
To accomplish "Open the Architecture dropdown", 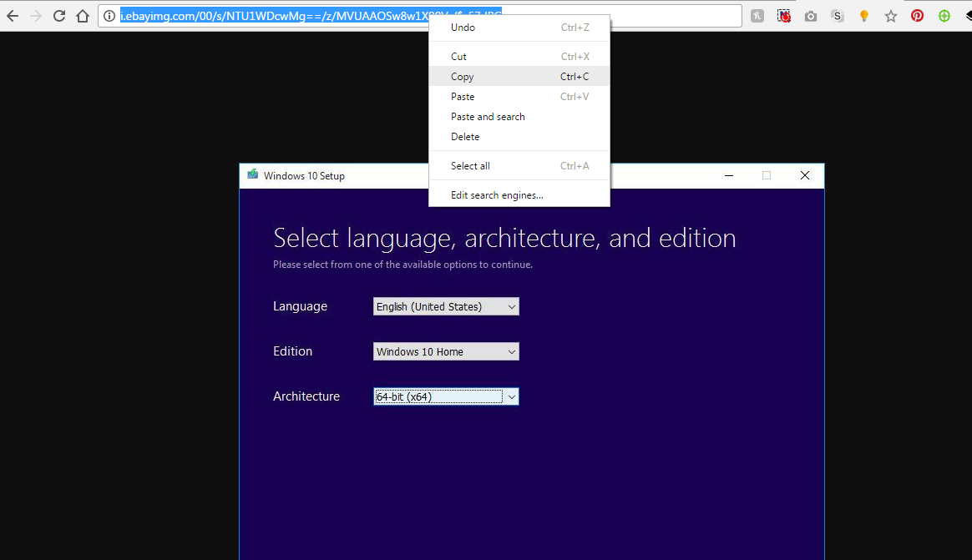I will (x=446, y=396).
